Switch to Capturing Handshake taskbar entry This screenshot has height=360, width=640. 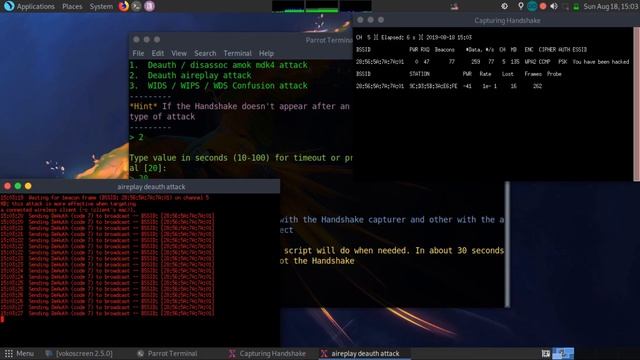pos(267,353)
